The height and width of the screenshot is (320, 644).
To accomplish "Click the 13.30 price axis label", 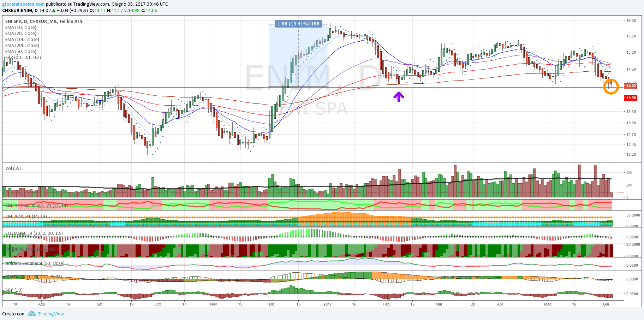I will coord(631,112).
